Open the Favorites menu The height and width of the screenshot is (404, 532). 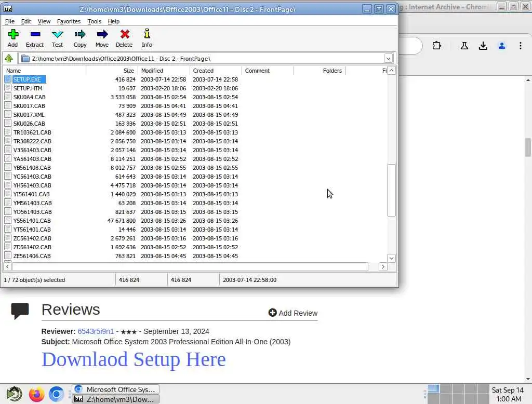pyautogui.click(x=69, y=21)
